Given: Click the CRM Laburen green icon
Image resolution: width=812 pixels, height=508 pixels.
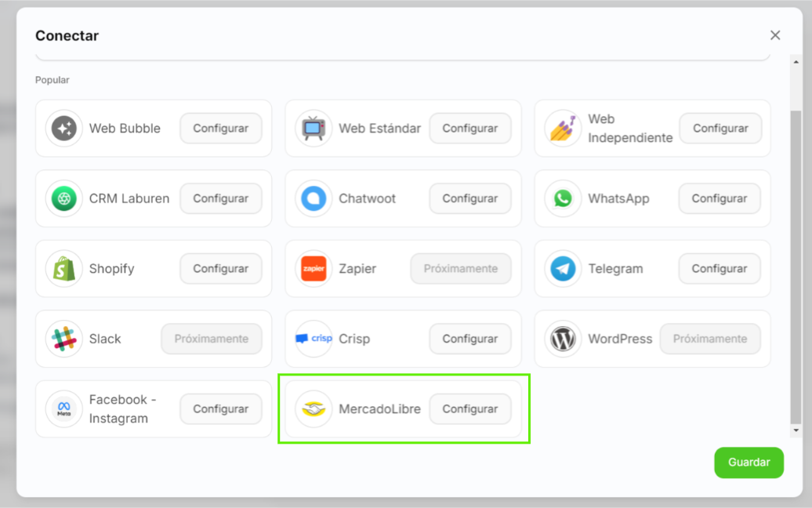Looking at the screenshot, I should point(64,198).
